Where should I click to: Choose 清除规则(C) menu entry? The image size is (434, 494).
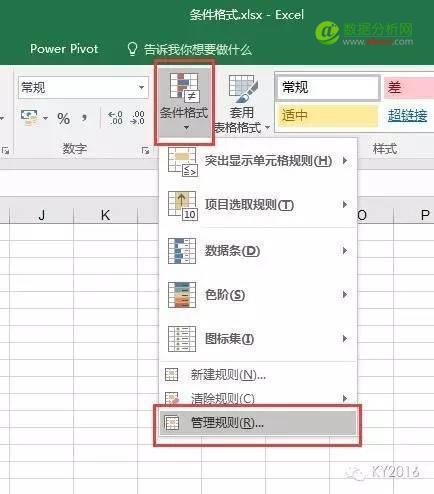tap(259, 398)
